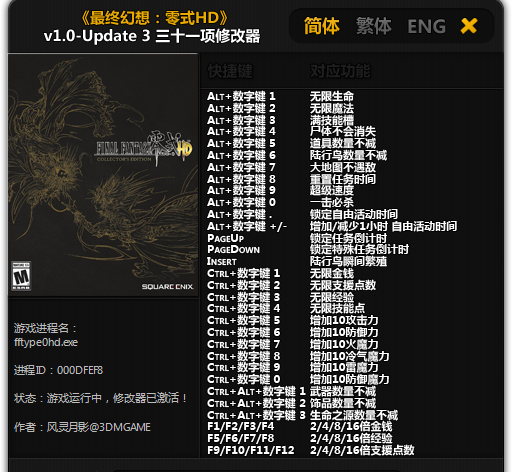Click the PageUp hotkey label
The image size is (512, 472).
point(225,238)
